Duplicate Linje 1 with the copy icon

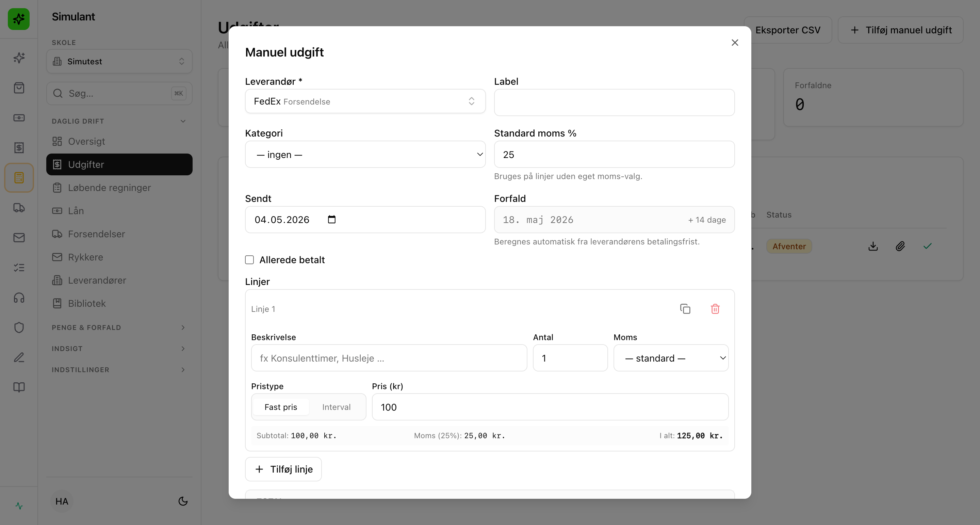point(685,309)
